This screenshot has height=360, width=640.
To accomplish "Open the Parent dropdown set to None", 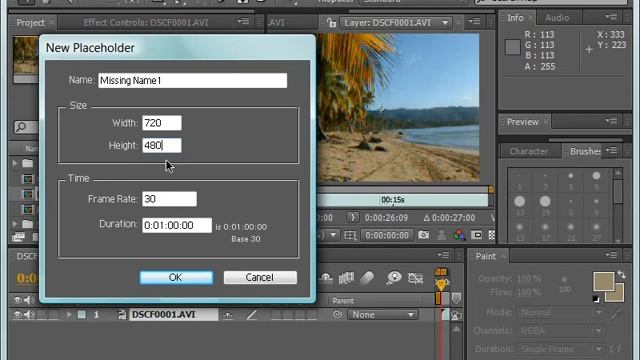I will click(382, 315).
